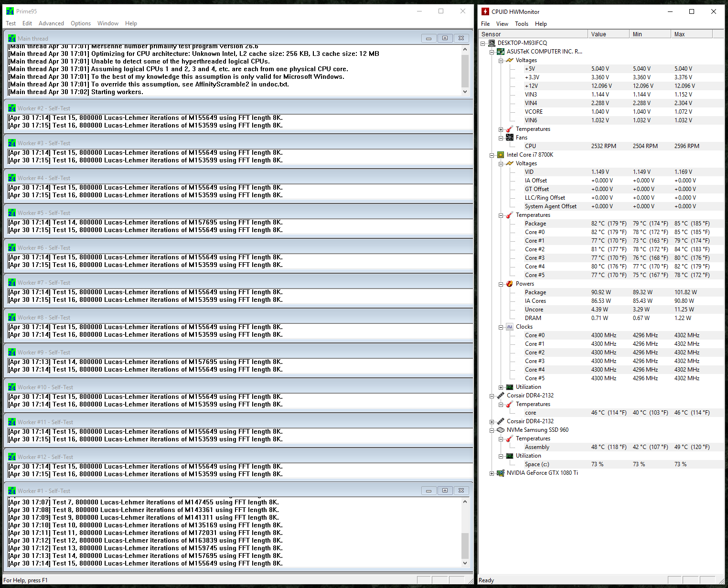The height and width of the screenshot is (588, 728).
Task: Minimize the Worker #1 Self-Test window
Action: tap(428, 491)
